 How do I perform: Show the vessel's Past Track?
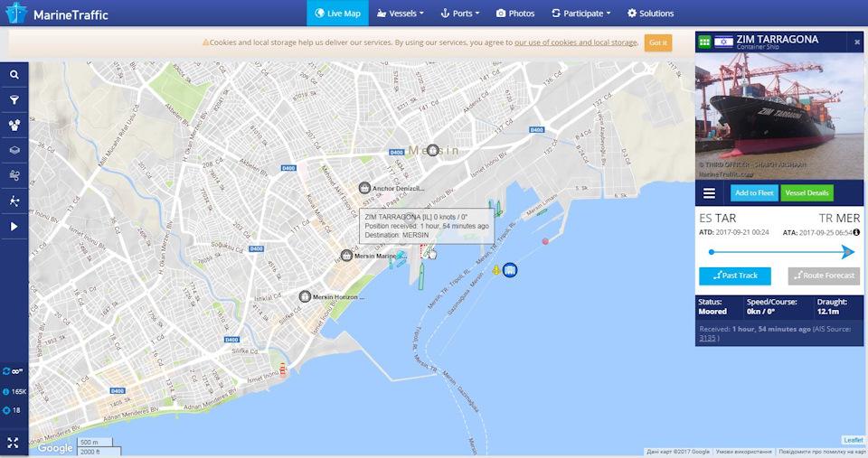pyautogui.click(x=734, y=276)
